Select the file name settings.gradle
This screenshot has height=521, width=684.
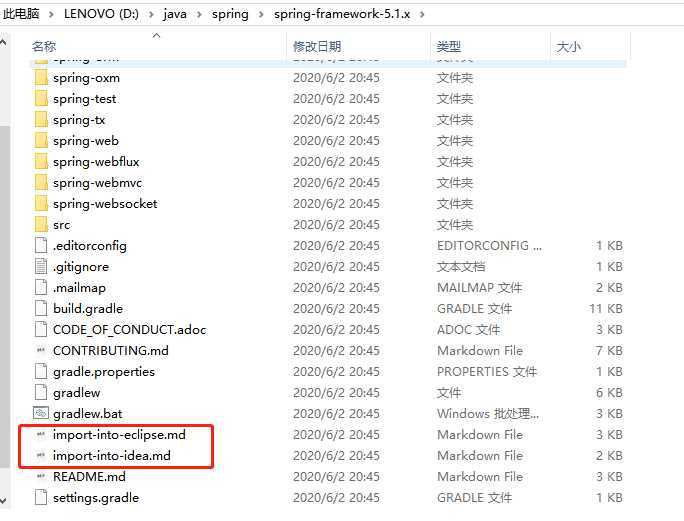[x=96, y=497]
